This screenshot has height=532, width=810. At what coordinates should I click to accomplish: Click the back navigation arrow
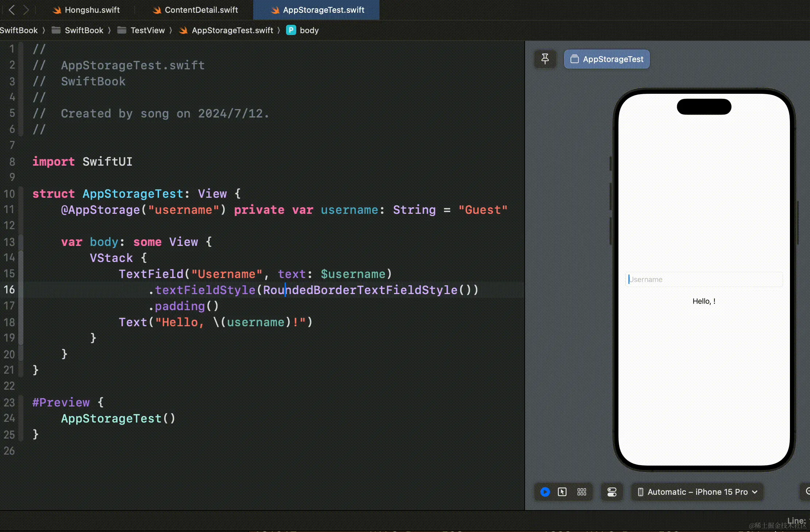[11, 10]
